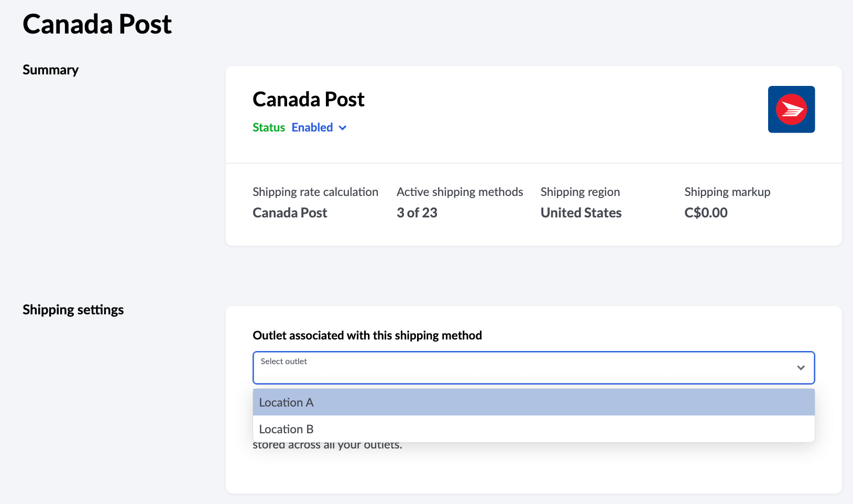Click the Active shipping methods label
Viewport: 853px width, 504px height.
point(460,192)
